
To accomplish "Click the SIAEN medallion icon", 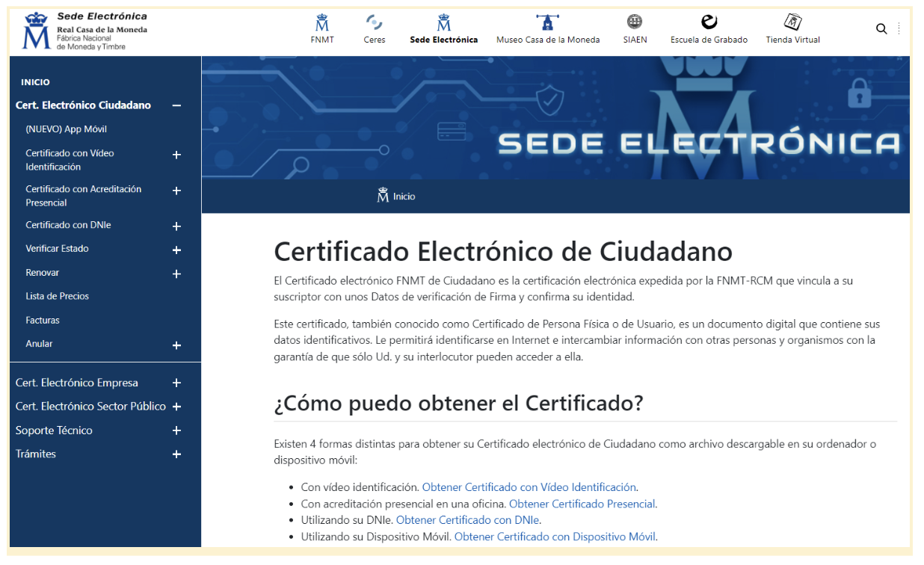I will [x=635, y=22].
